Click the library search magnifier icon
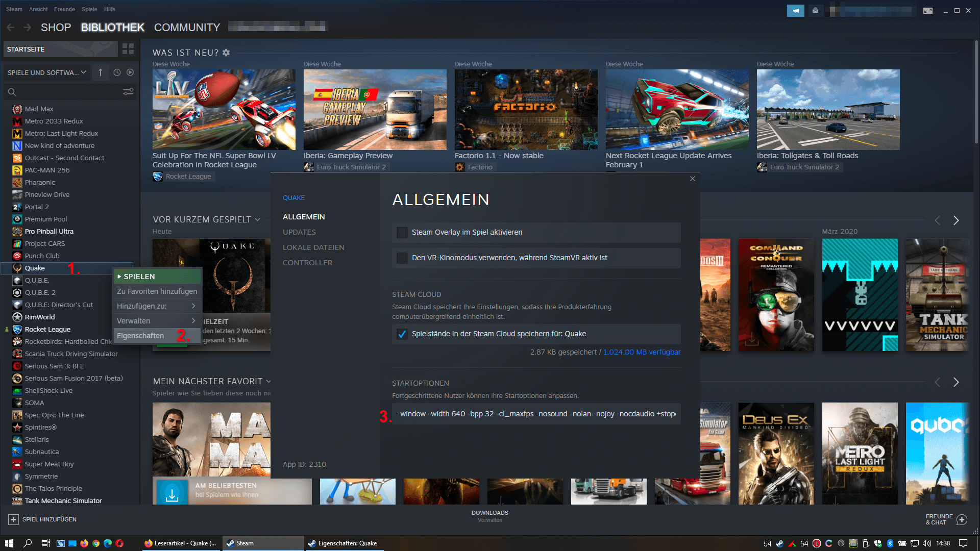The height and width of the screenshot is (551, 980). [x=12, y=92]
